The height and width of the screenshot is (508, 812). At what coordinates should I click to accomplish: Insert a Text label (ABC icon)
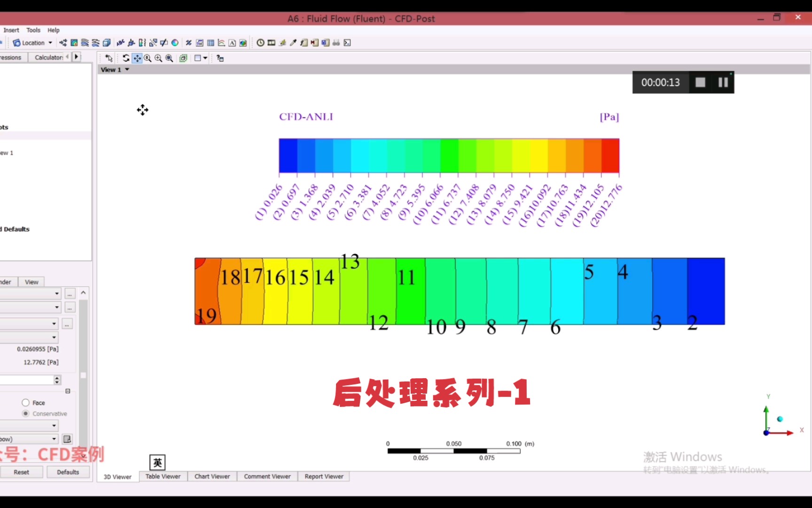click(120, 43)
